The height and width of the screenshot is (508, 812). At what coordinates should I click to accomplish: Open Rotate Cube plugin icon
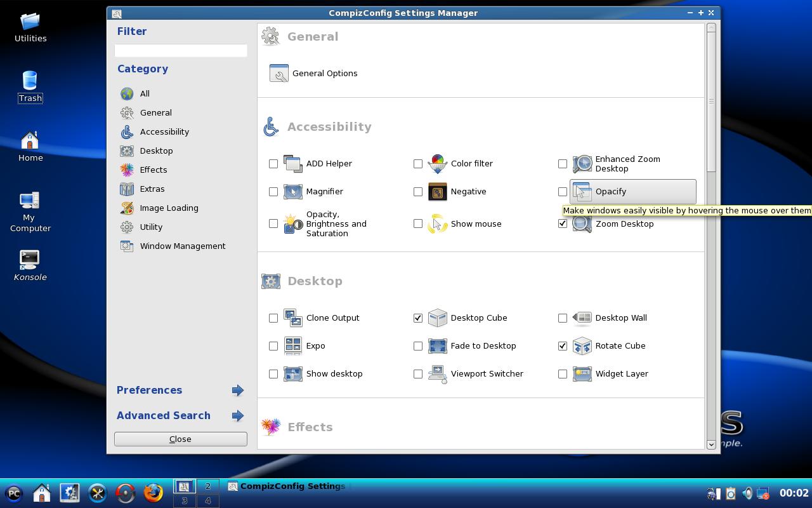point(582,345)
